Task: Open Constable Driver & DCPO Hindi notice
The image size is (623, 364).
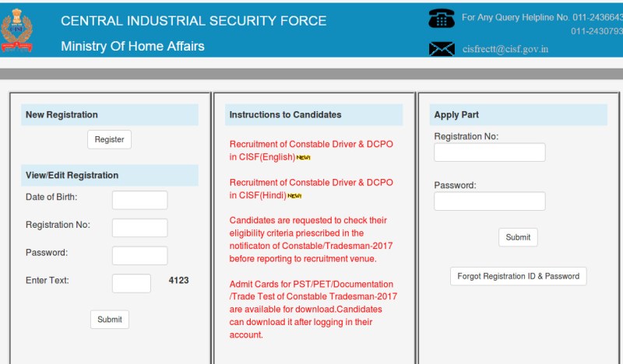Action: 311,188
